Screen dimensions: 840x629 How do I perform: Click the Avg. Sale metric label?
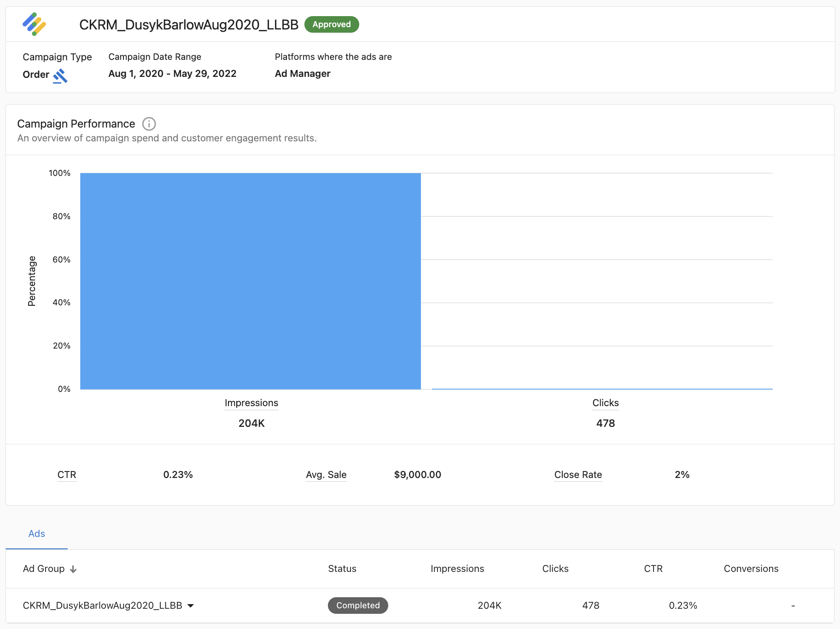coord(326,475)
